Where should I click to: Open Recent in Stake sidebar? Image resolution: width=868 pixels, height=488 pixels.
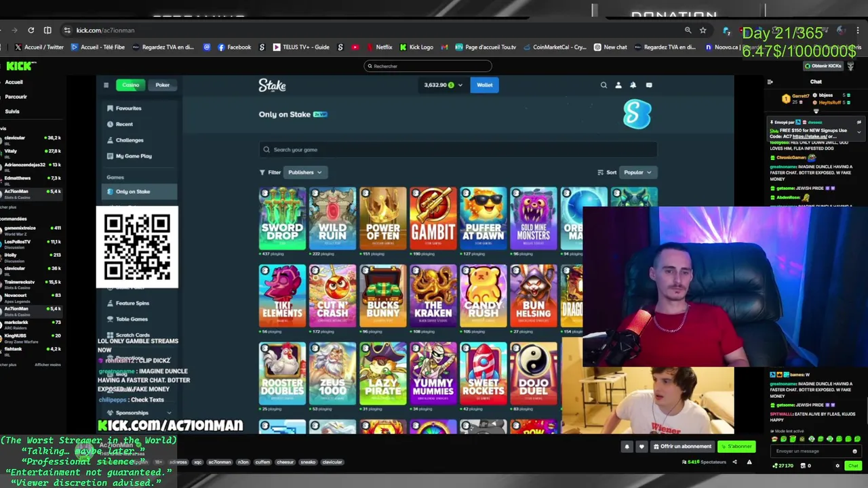[x=120, y=124]
